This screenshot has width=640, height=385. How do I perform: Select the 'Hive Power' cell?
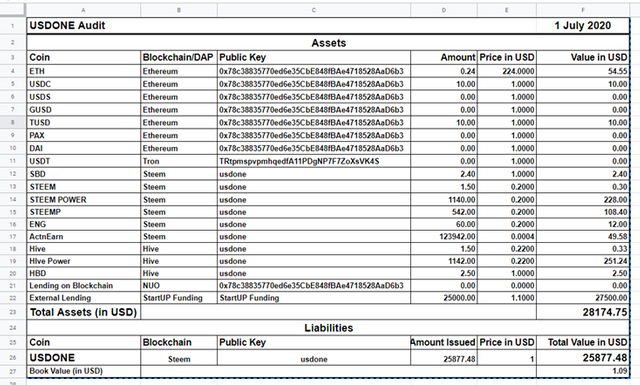point(83,261)
